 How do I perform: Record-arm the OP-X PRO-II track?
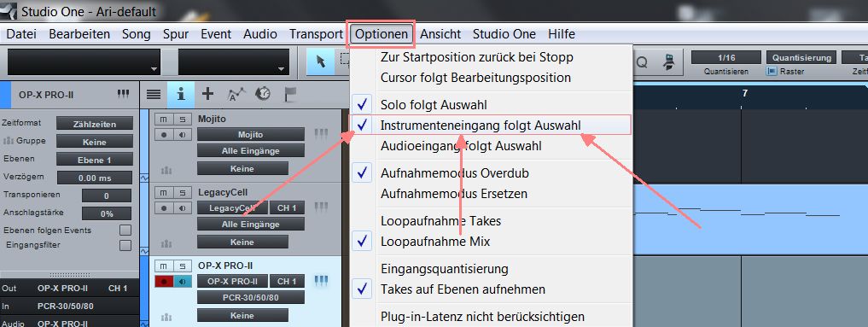pyautogui.click(x=164, y=282)
